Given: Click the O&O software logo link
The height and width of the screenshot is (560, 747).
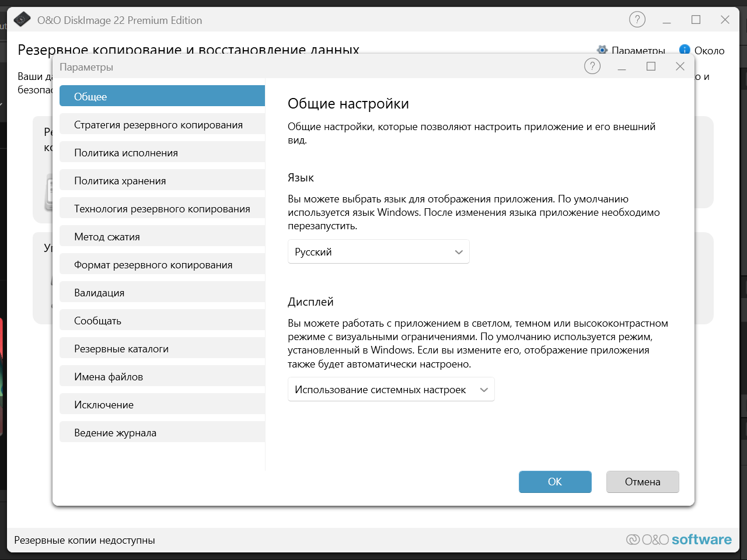Looking at the screenshot, I should coord(679,540).
